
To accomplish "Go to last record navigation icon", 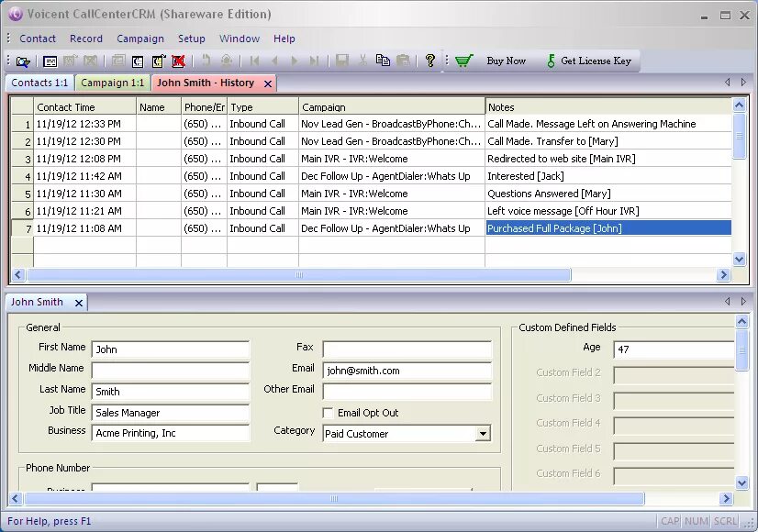I will [314, 61].
